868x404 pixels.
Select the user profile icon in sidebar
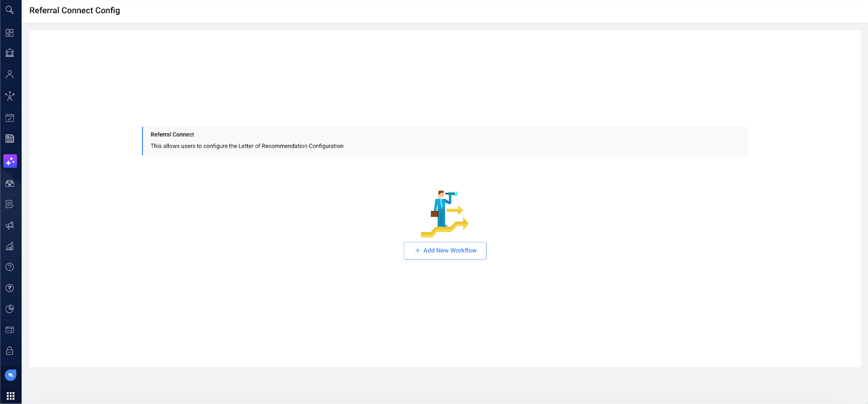pyautogui.click(x=10, y=74)
